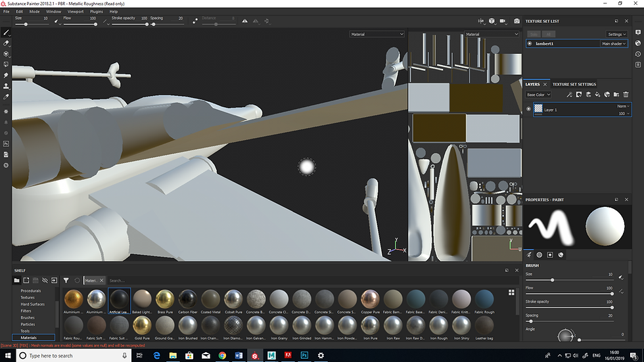Open the Main shader dropdown
This screenshot has width=644, height=362.
point(614,43)
